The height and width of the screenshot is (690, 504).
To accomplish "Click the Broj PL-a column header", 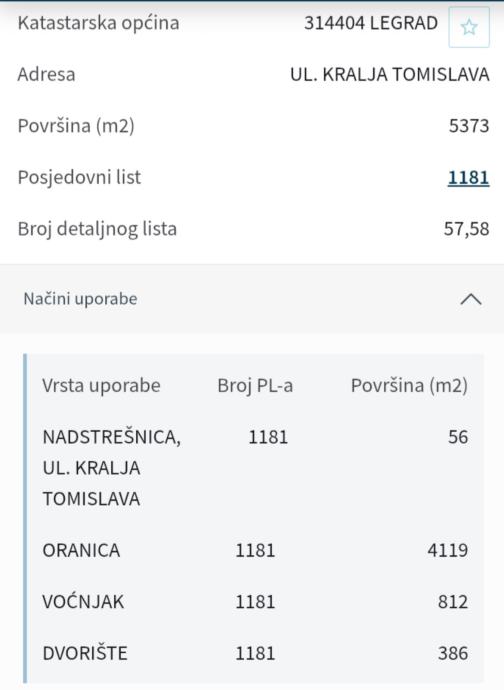I will (x=255, y=385).
